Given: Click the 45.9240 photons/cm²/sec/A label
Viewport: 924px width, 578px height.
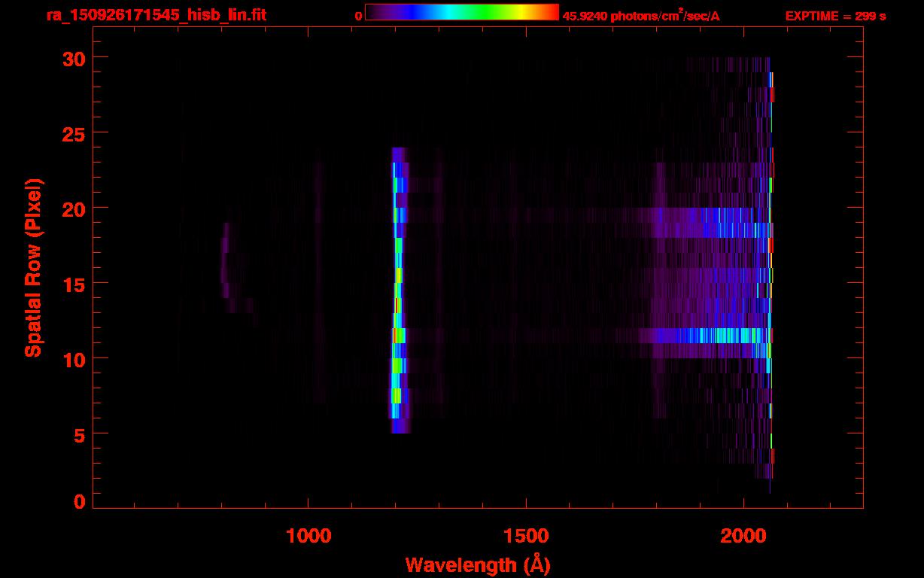Looking at the screenshot, I should (641, 15).
